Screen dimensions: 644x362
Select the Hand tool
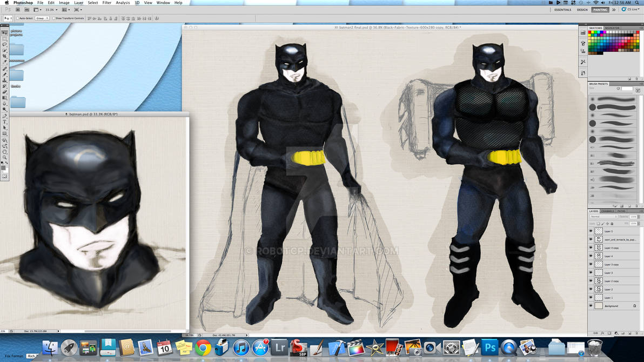pyautogui.click(x=4, y=152)
